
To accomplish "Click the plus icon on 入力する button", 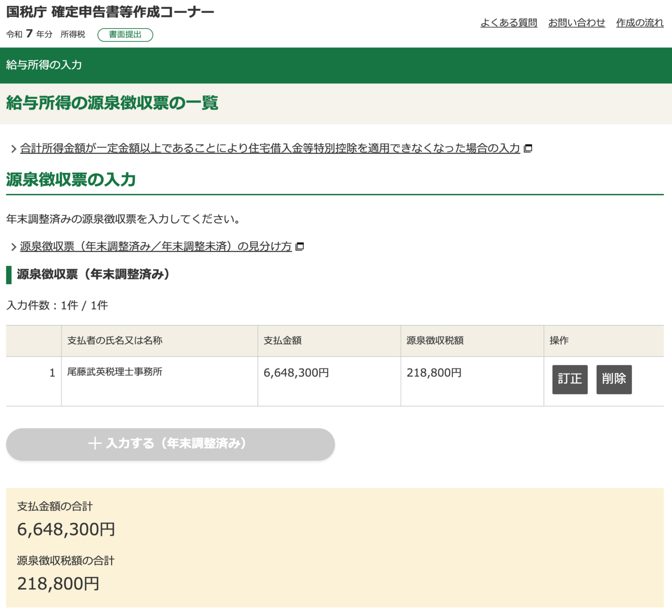I will 95,444.
